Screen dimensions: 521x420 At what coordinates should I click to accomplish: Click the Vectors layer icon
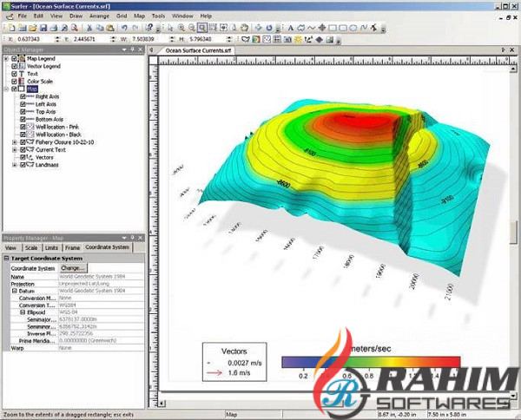[28, 157]
